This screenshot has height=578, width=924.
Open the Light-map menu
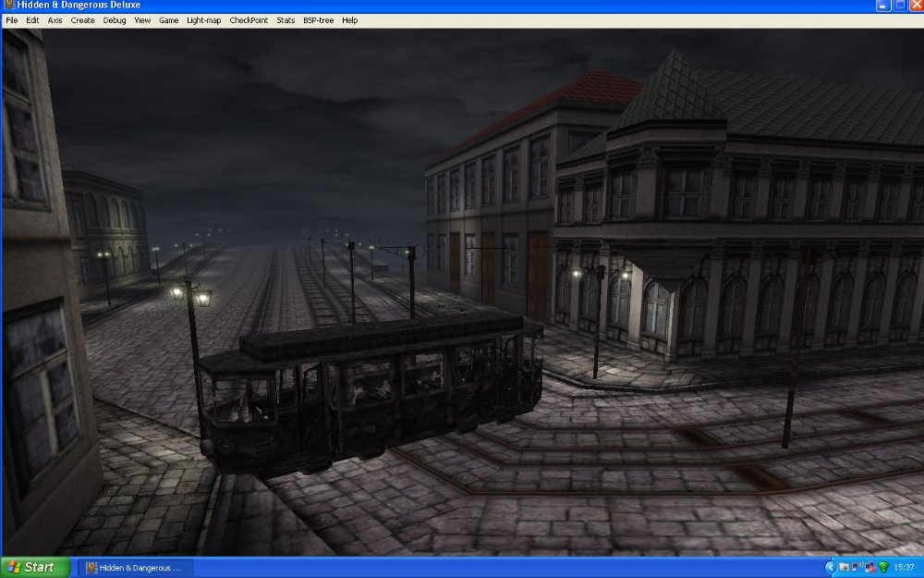204,20
